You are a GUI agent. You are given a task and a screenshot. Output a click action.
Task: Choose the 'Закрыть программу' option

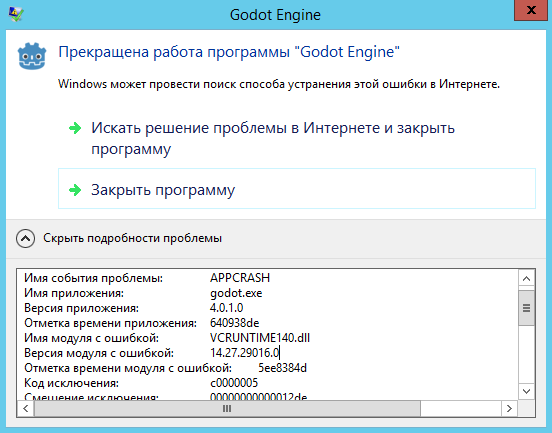(297, 189)
